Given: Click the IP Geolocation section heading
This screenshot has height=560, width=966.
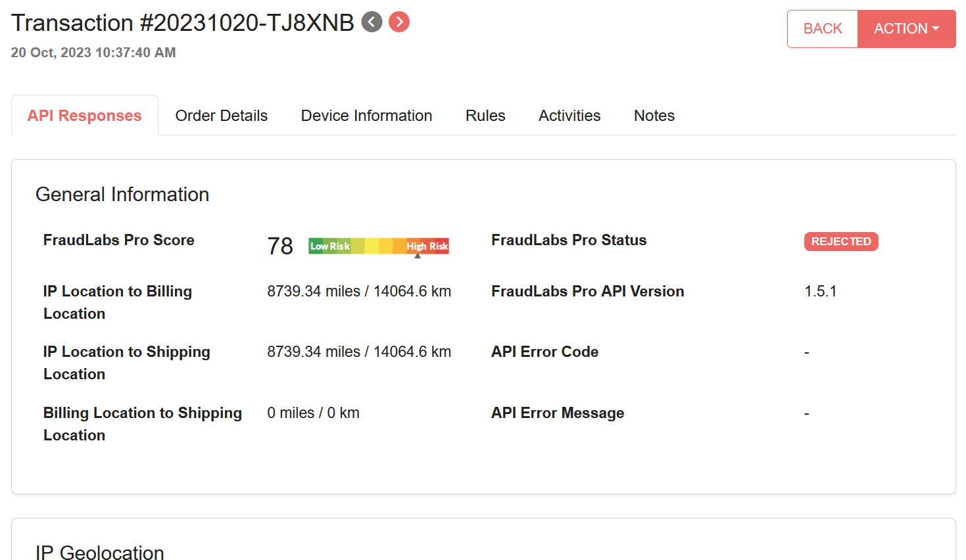Looking at the screenshot, I should click(x=100, y=552).
